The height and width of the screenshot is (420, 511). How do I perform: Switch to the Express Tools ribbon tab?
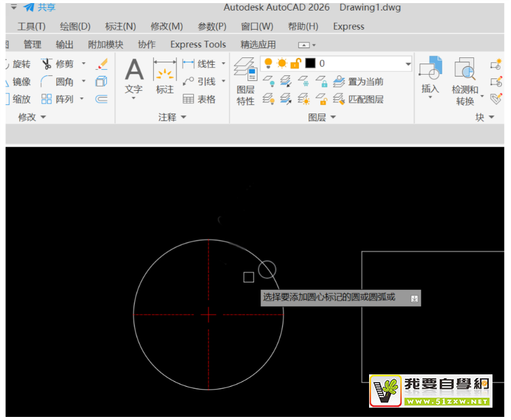(198, 44)
